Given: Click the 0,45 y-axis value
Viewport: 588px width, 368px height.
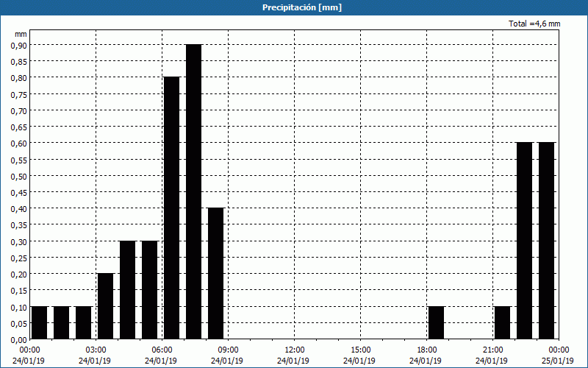Looking at the screenshot, I should [19, 192].
